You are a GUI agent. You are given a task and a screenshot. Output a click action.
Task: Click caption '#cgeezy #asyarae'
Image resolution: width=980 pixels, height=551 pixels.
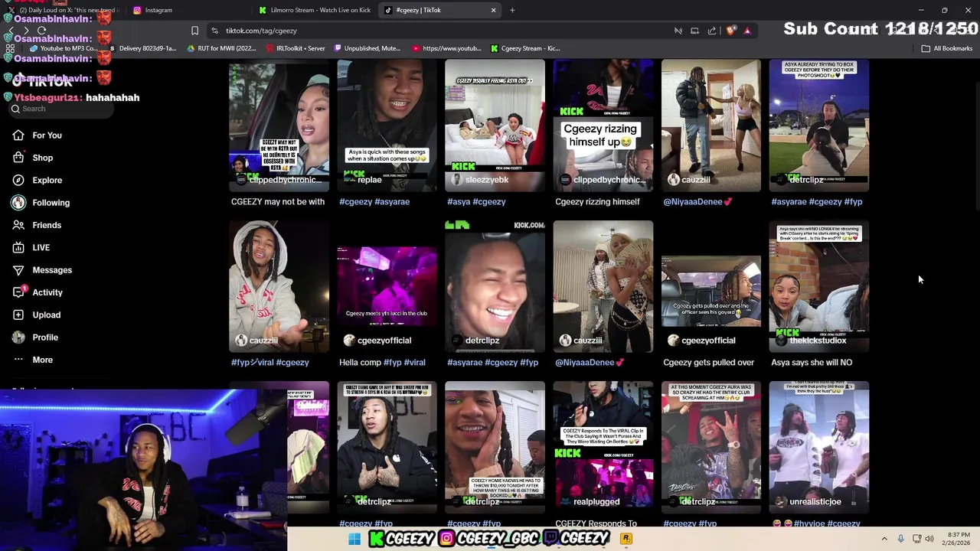pyautogui.click(x=374, y=202)
